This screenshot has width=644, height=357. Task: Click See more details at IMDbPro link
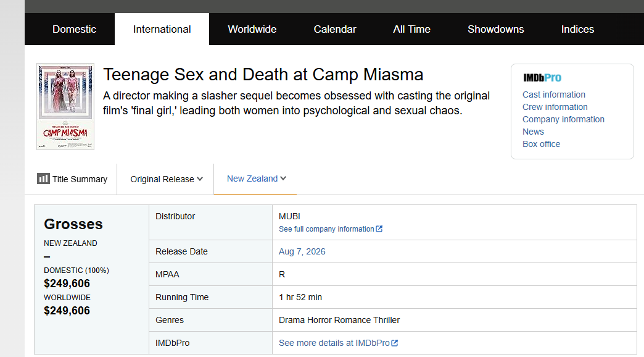click(x=334, y=343)
